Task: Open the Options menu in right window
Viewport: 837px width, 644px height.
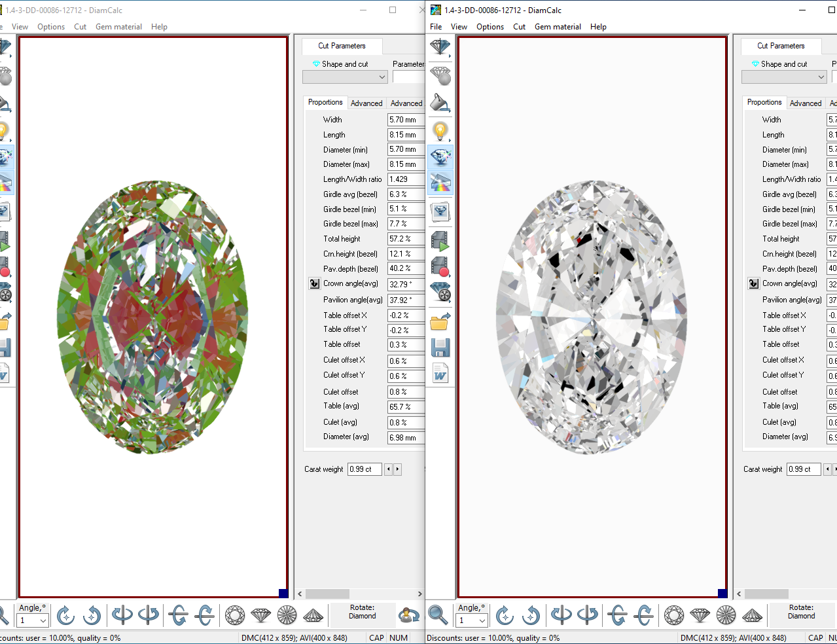Action: 490,27
